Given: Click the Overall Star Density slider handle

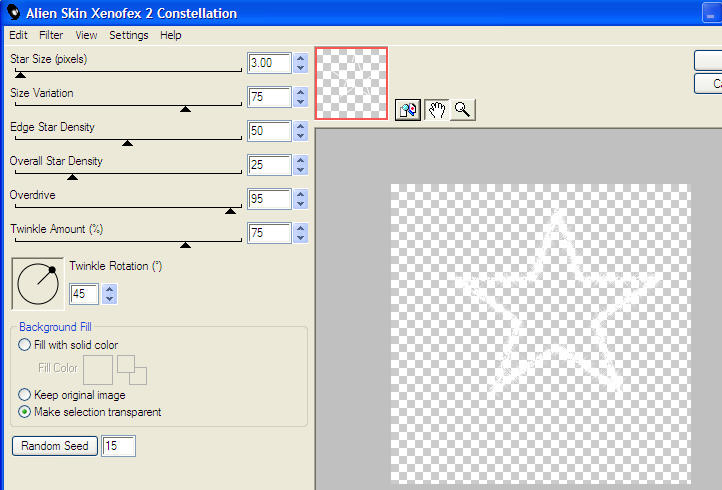Looking at the screenshot, I should pos(72,177).
